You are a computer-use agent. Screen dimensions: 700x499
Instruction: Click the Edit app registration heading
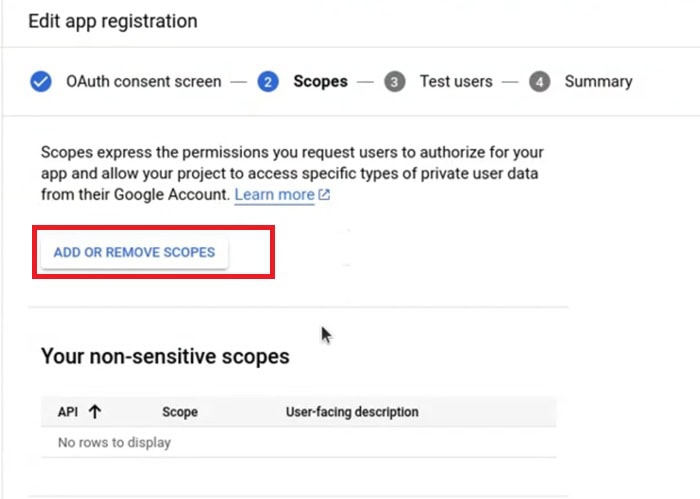tap(113, 21)
